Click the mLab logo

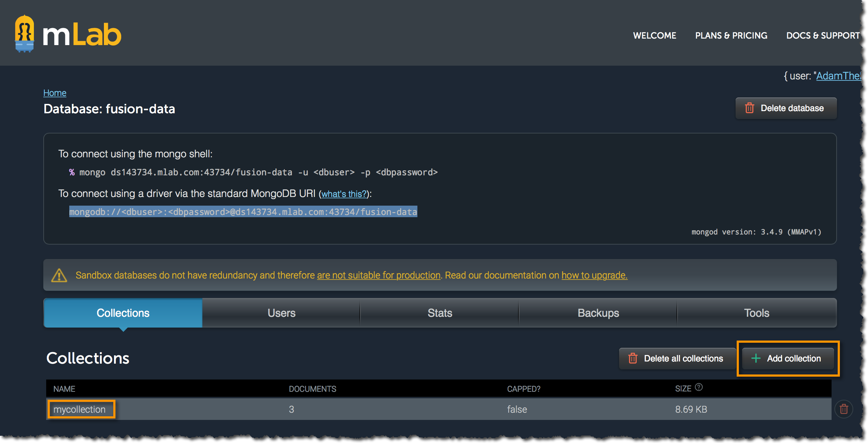[68, 34]
